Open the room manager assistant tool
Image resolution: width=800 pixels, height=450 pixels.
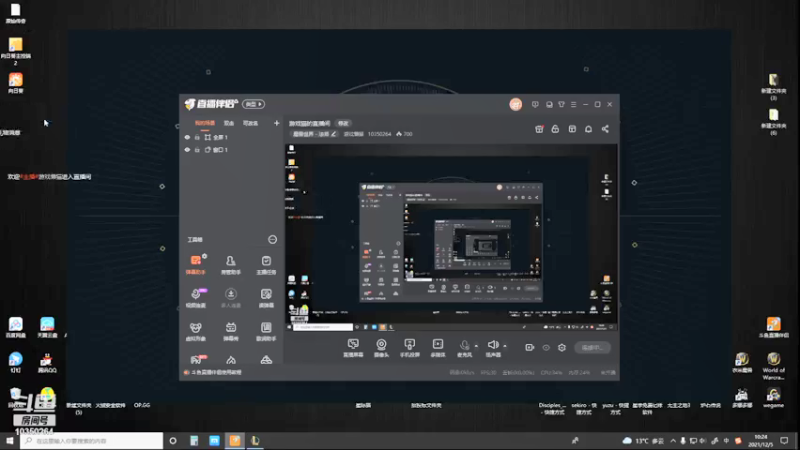[x=231, y=264]
